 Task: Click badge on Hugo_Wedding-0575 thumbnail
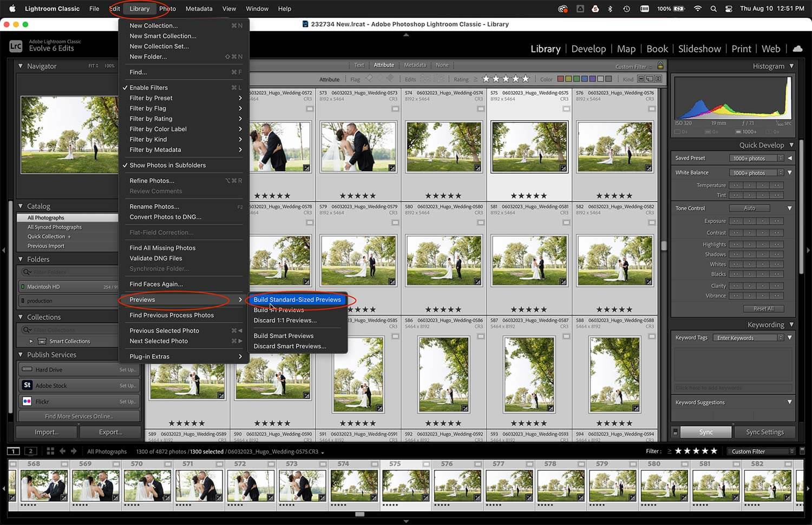(563, 168)
